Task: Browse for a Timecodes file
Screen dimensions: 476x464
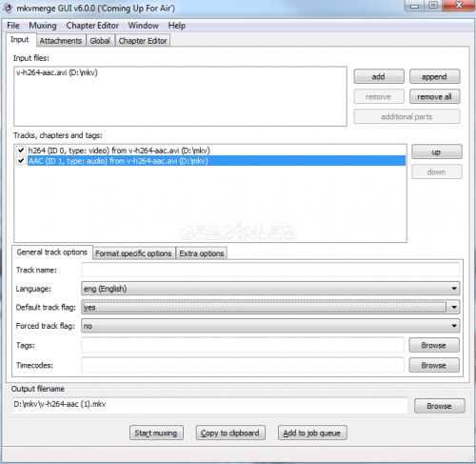Action: (434, 365)
